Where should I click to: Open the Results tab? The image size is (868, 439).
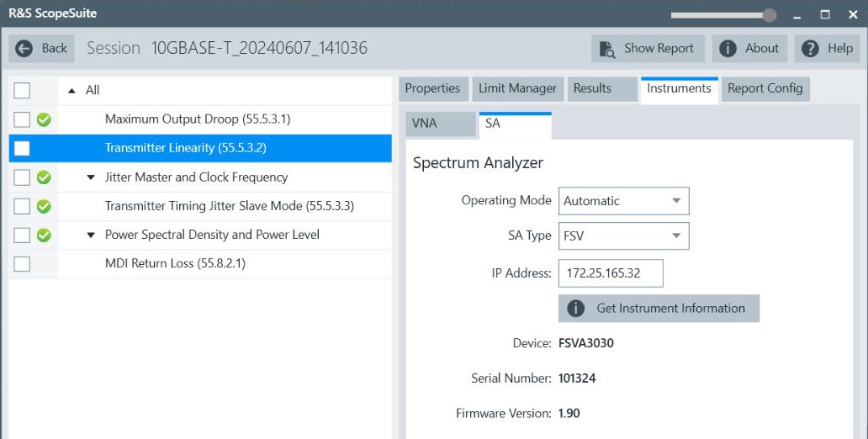602,88
